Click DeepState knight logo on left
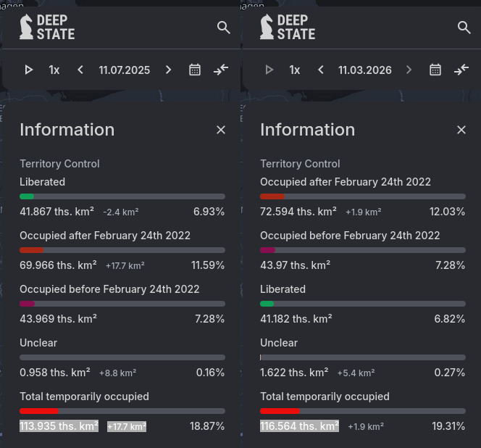This screenshot has width=481, height=448. [x=27, y=27]
